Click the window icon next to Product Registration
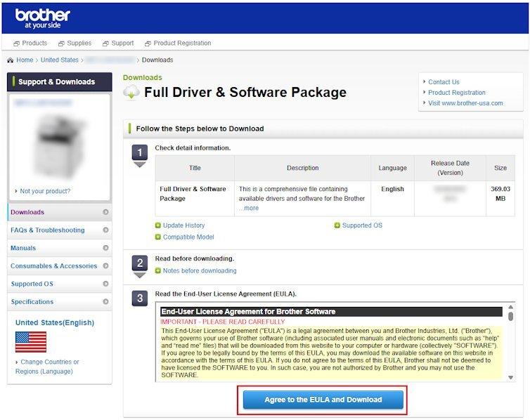The height and width of the screenshot is (420, 530). tap(148, 44)
